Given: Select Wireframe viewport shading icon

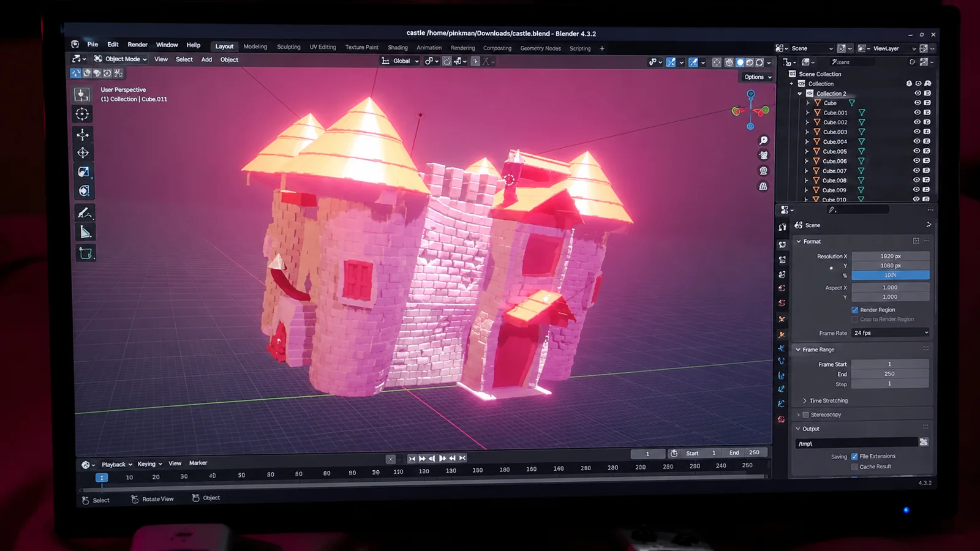Looking at the screenshot, I should (x=729, y=62).
